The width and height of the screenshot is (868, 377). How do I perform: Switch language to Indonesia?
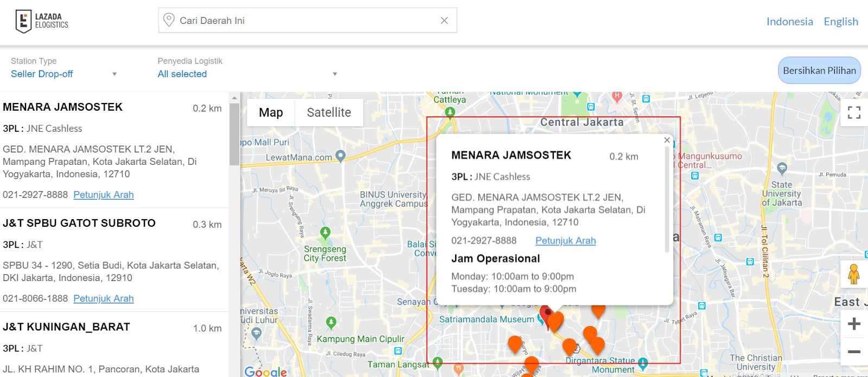pos(789,22)
